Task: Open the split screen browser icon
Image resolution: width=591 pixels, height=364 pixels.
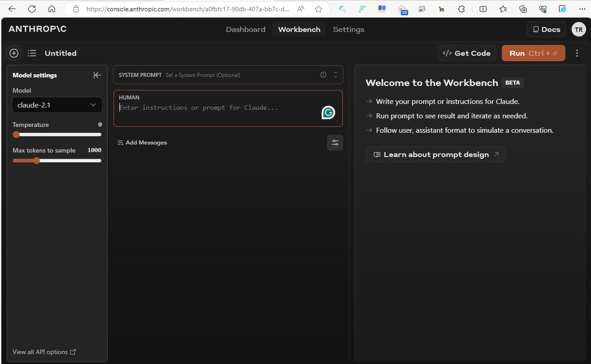Action: 483,9
